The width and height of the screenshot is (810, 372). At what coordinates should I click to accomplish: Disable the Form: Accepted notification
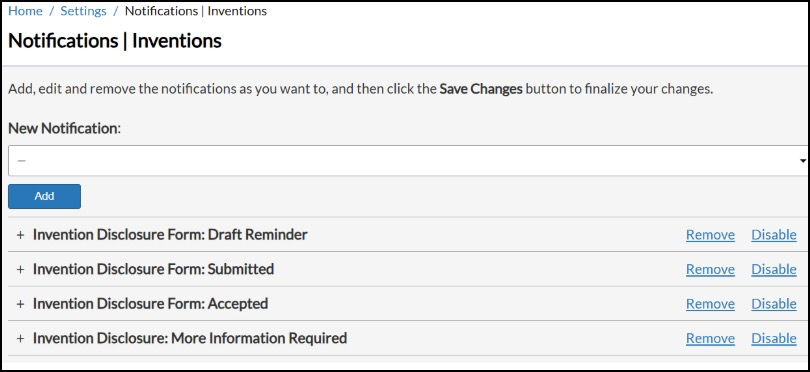pyautogui.click(x=774, y=304)
